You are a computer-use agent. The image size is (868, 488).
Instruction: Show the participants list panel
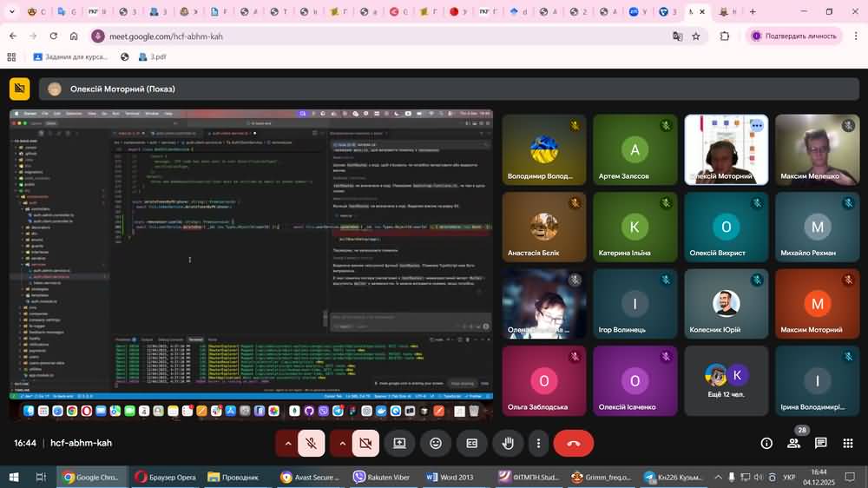(793, 443)
